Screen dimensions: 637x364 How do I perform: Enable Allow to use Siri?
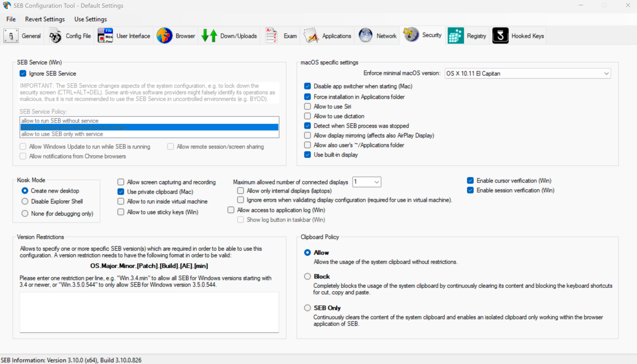coord(308,106)
